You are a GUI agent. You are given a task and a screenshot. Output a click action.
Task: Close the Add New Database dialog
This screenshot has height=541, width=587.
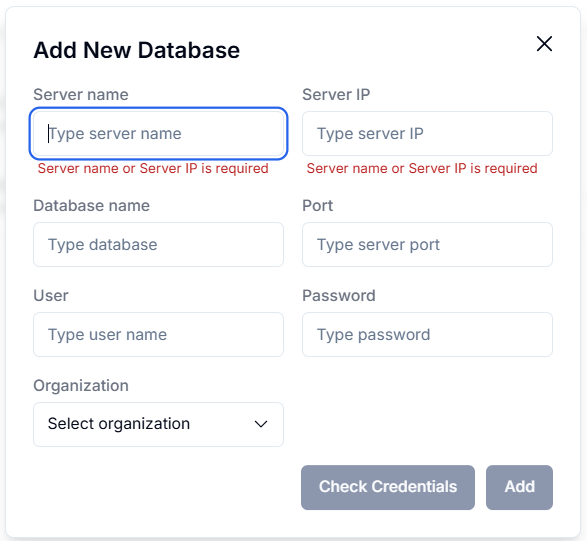544,44
